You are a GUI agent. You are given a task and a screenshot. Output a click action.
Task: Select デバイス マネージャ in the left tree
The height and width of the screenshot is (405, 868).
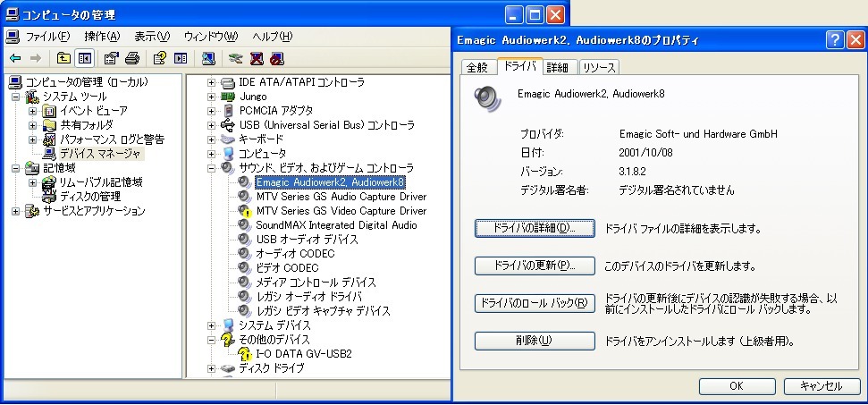click(100, 154)
